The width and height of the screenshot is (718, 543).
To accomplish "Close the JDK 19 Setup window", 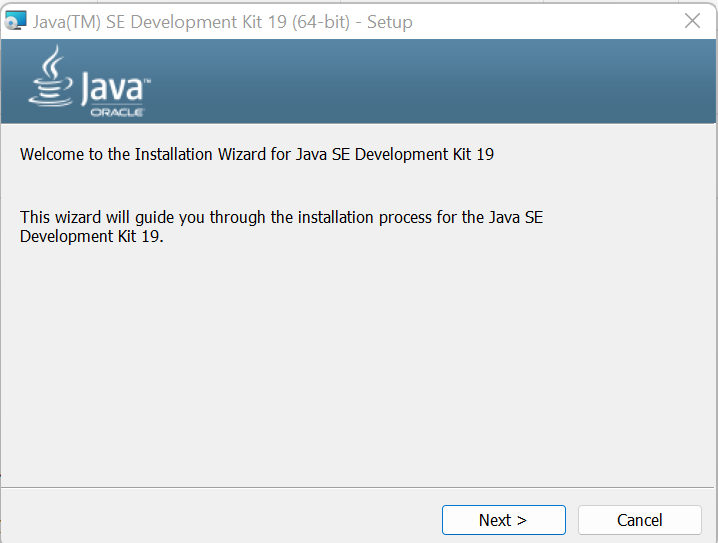I will coord(692,21).
